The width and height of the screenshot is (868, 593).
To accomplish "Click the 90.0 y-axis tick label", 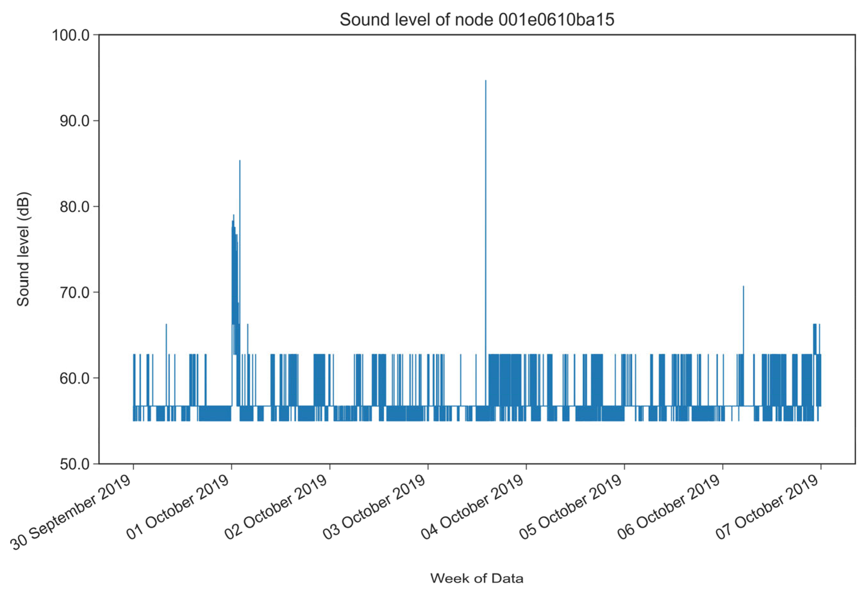I will pos(75,121).
